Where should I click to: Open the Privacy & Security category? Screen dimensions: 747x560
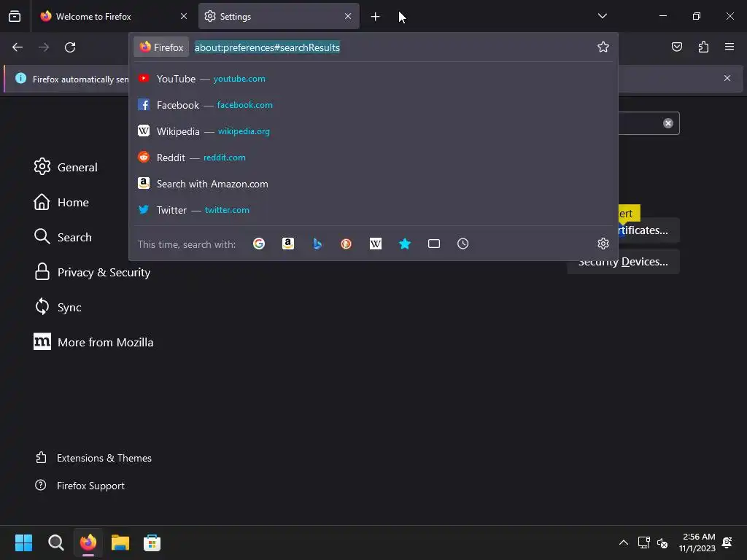pyautogui.click(x=92, y=273)
